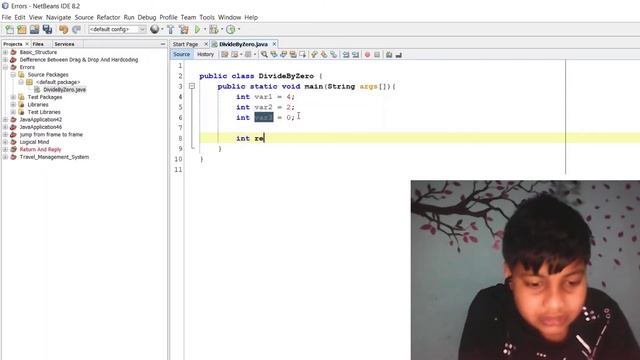Image resolution: width=640 pixels, height=360 pixels.
Task: Click Next Bookmark editor icon
Action: click(324, 55)
